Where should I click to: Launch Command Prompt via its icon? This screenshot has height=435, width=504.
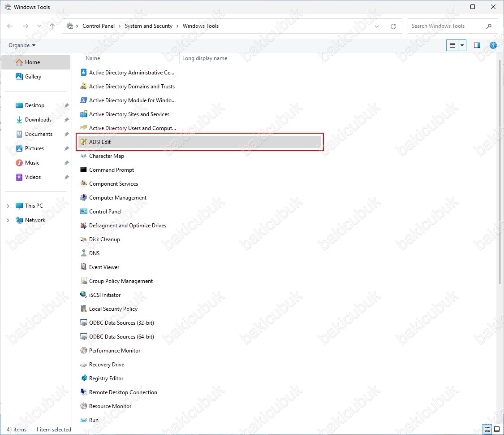coord(83,170)
